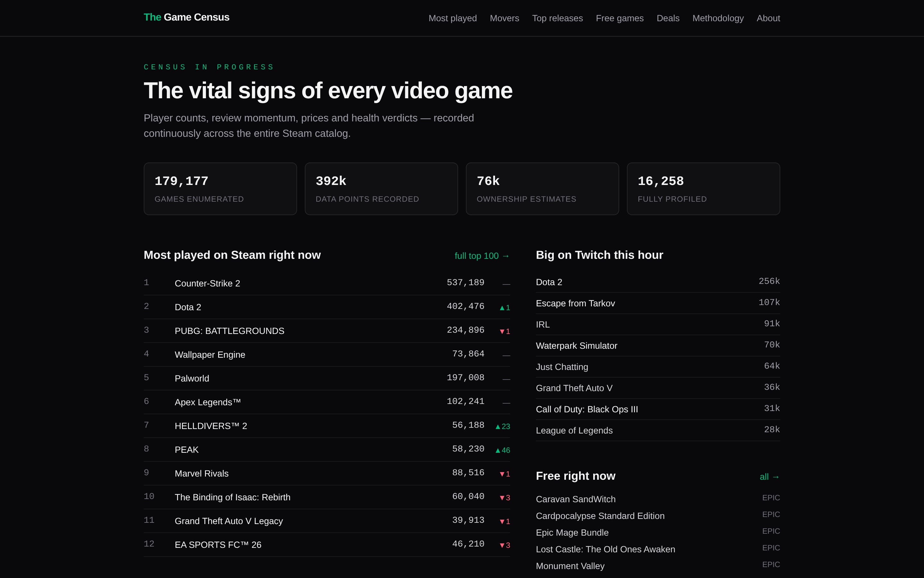924x578 pixels.
Task: Click the up-46 rank change beside PEAK
Action: click(502, 450)
